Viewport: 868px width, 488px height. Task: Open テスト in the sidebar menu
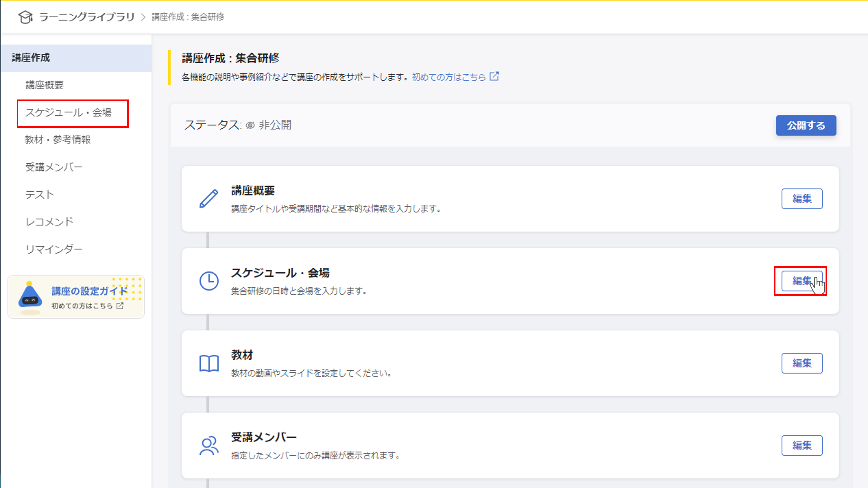pos(40,194)
